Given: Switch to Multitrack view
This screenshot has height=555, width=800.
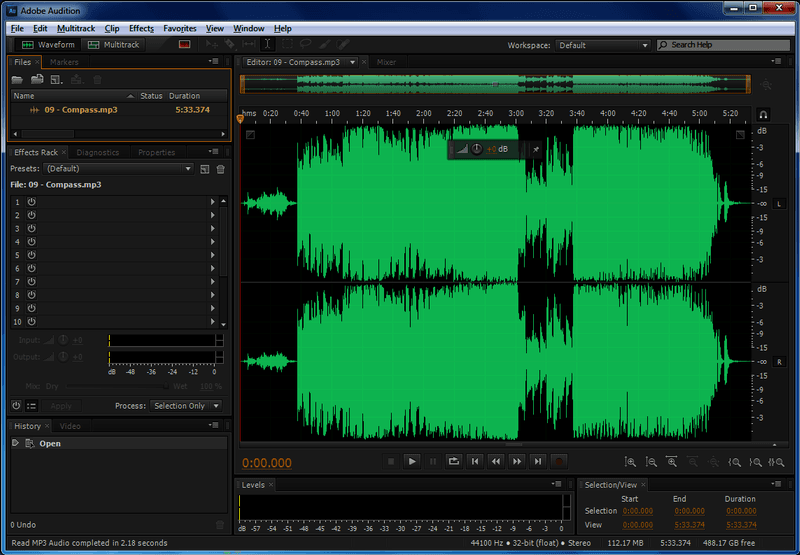Looking at the screenshot, I should coord(114,45).
